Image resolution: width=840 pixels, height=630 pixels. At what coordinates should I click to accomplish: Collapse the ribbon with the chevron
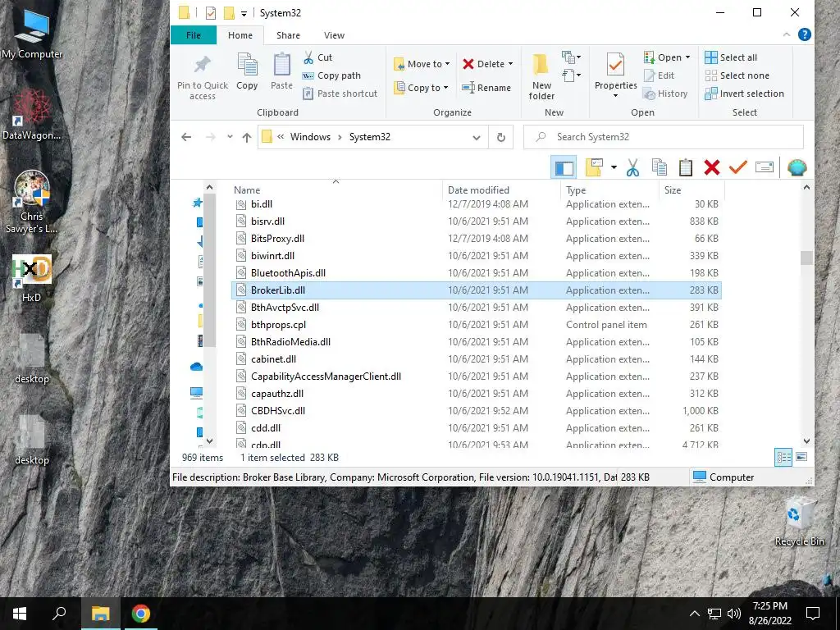click(787, 34)
